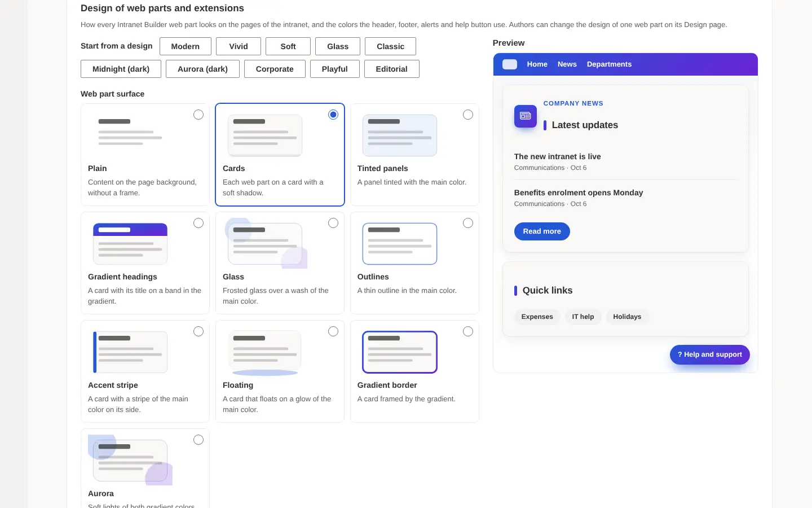Screen dimensions: 812x508
Task: Select the Outlines surface radio button
Action: coord(468,223)
